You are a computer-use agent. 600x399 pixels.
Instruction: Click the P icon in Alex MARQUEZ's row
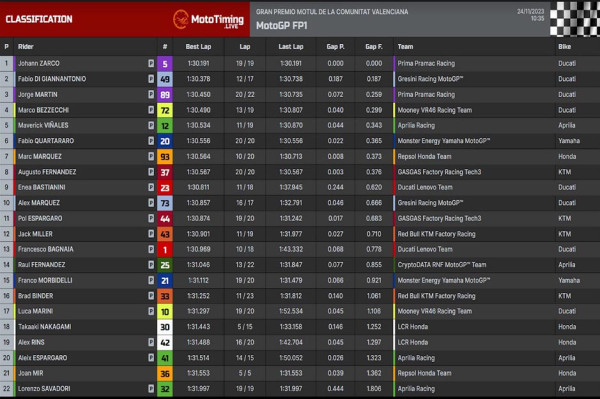(151, 203)
